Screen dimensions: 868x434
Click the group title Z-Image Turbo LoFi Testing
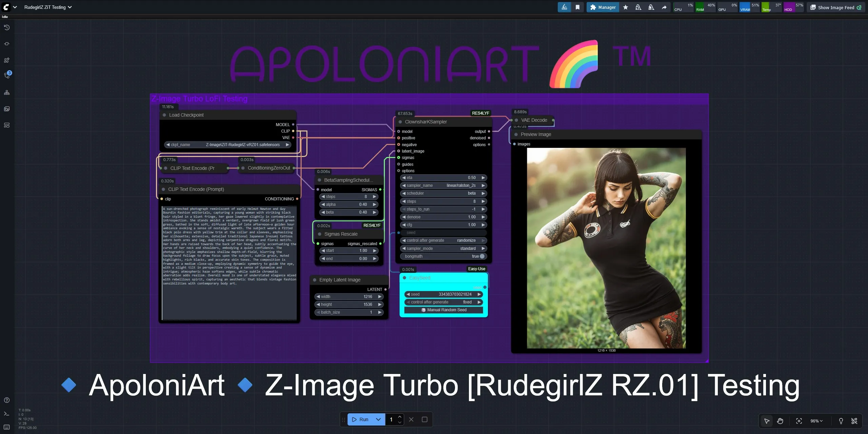pyautogui.click(x=199, y=99)
